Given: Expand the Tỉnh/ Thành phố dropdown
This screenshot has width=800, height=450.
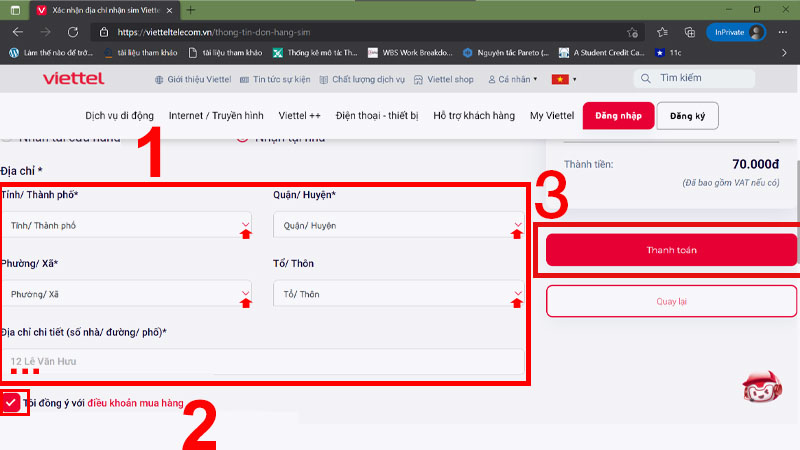Looking at the screenshot, I should (127, 225).
